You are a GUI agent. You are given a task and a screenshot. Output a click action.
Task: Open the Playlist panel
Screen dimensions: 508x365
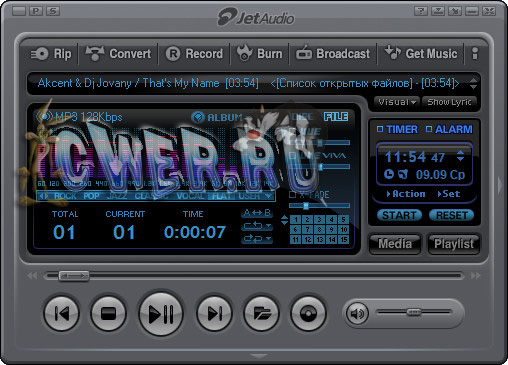(x=454, y=244)
